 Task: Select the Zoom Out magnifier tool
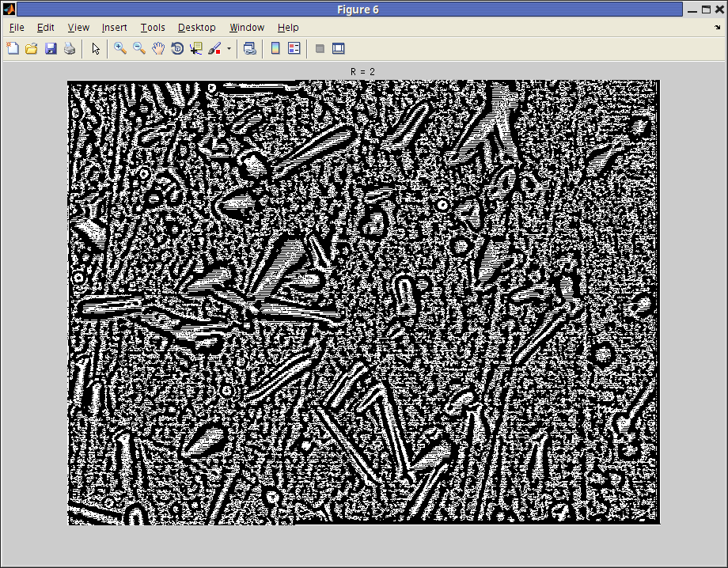pyautogui.click(x=139, y=48)
